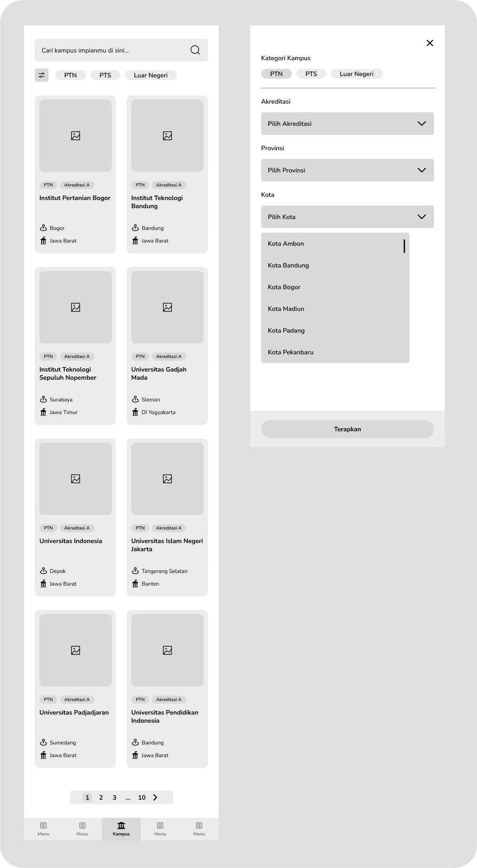
Task: Select Kota Padang from city list
Action: pos(335,330)
